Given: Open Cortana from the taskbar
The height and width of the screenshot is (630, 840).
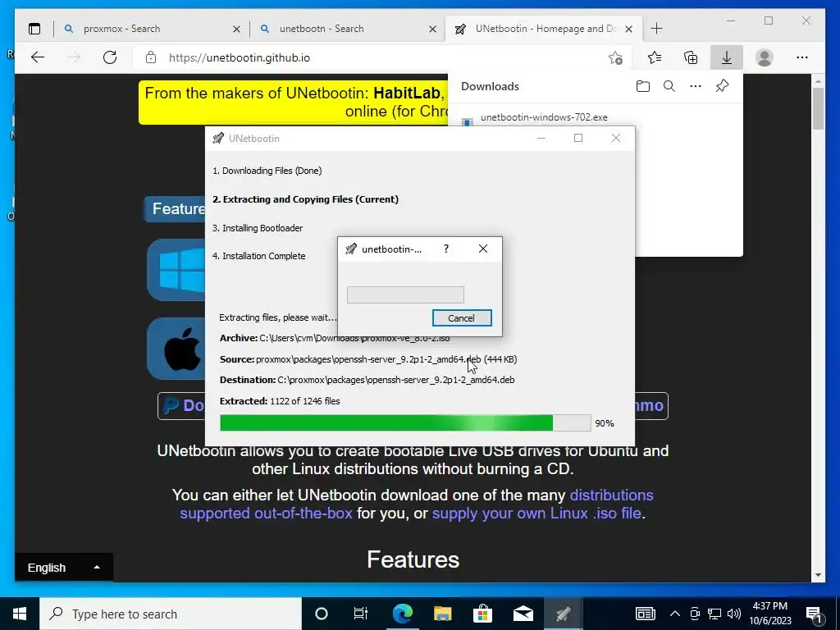Looking at the screenshot, I should [x=322, y=614].
